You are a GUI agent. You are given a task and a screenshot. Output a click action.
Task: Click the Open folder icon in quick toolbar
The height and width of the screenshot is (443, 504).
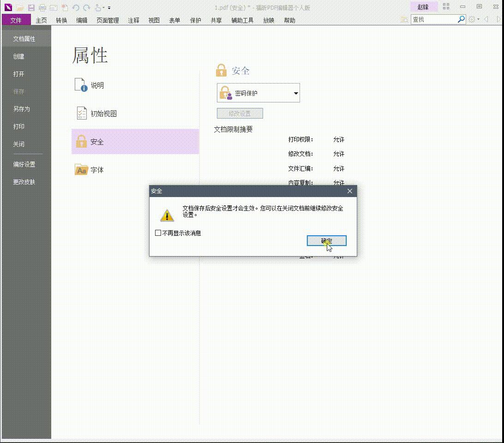coord(20,8)
